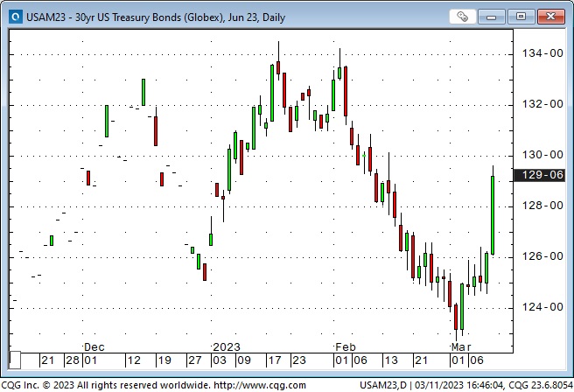
Task: Click the CQG Inc. copyright notice text
Action: tap(106, 385)
